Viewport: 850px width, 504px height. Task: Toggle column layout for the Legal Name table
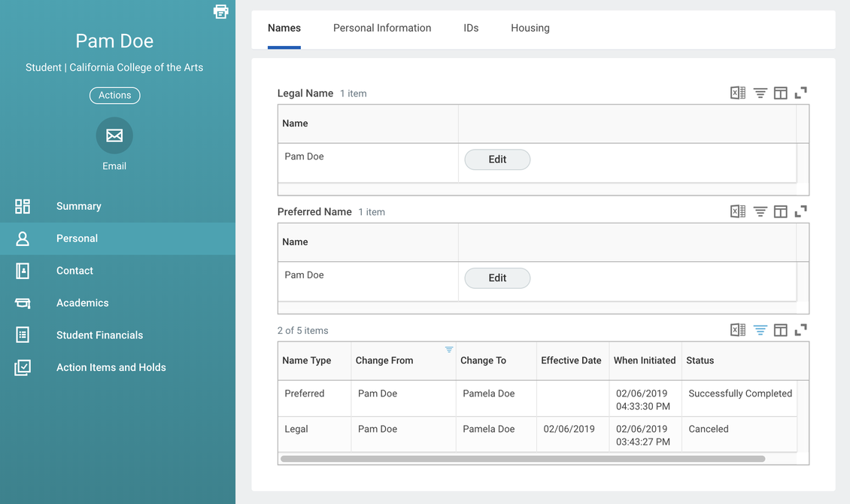(x=780, y=93)
